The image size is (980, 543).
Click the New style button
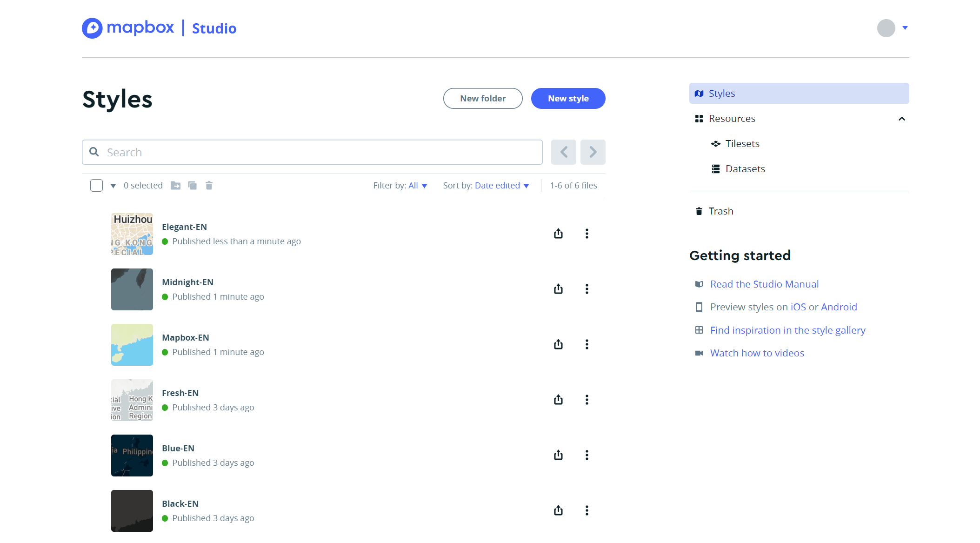pos(568,98)
